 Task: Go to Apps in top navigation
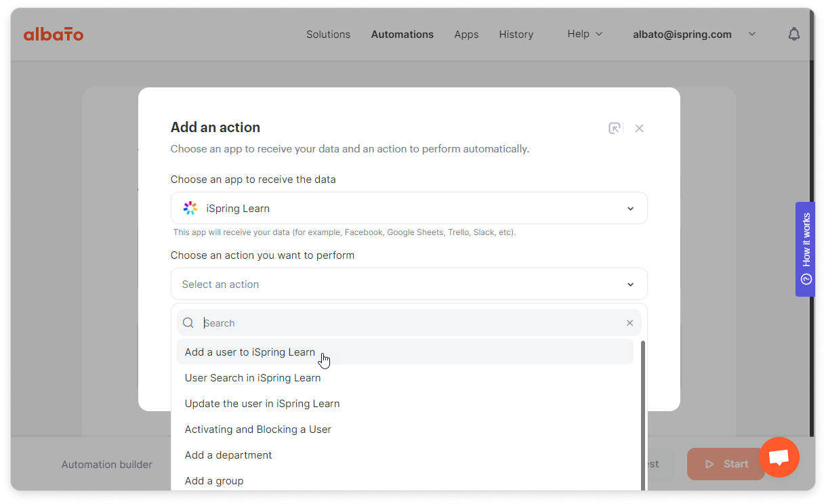(466, 35)
